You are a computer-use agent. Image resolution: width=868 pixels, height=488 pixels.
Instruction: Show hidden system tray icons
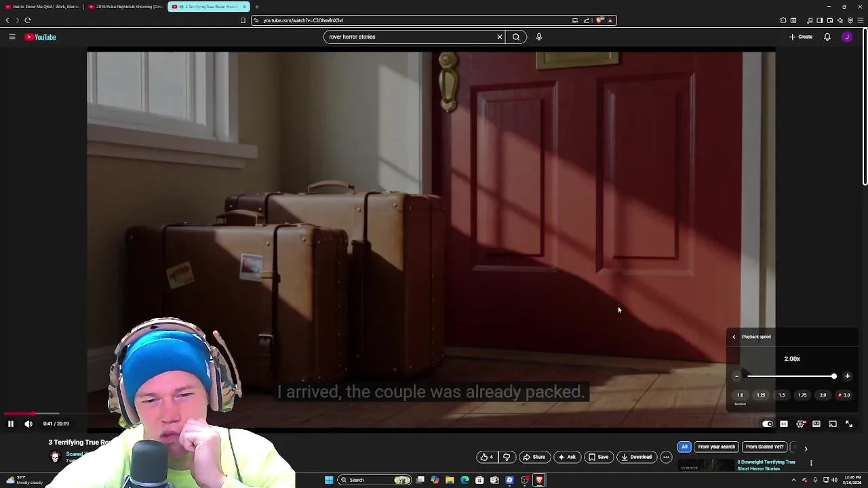[794, 480]
